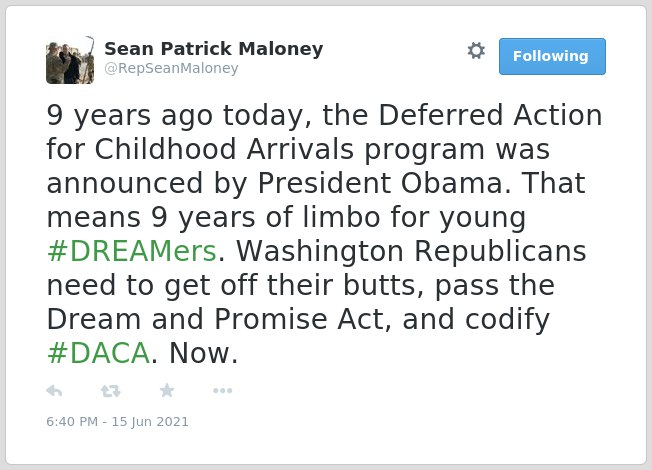Open the 6:40 PM - 15 Jun 2021 timestamp
The width and height of the screenshot is (652, 470).
(117, 422)
